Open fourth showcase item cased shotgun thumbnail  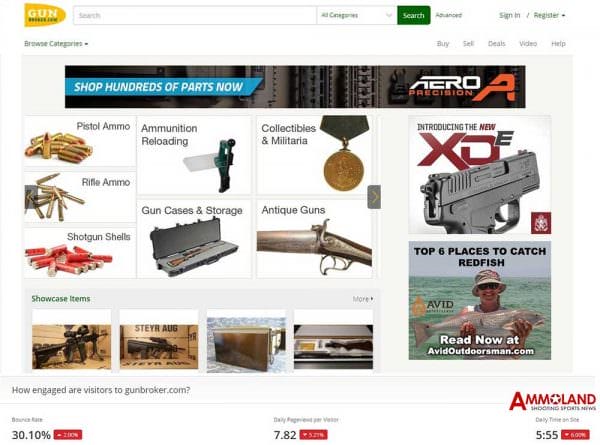click(x=333, y=347)
